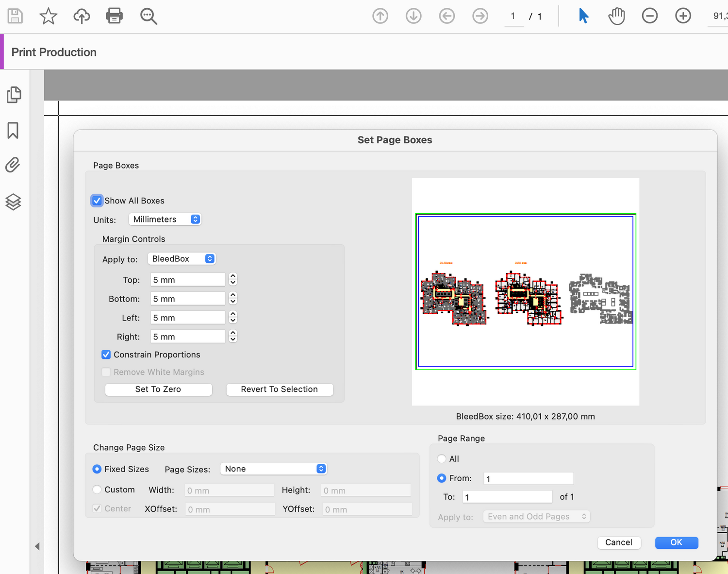Open the page thumbnails sidebar panel

point(14,95)
